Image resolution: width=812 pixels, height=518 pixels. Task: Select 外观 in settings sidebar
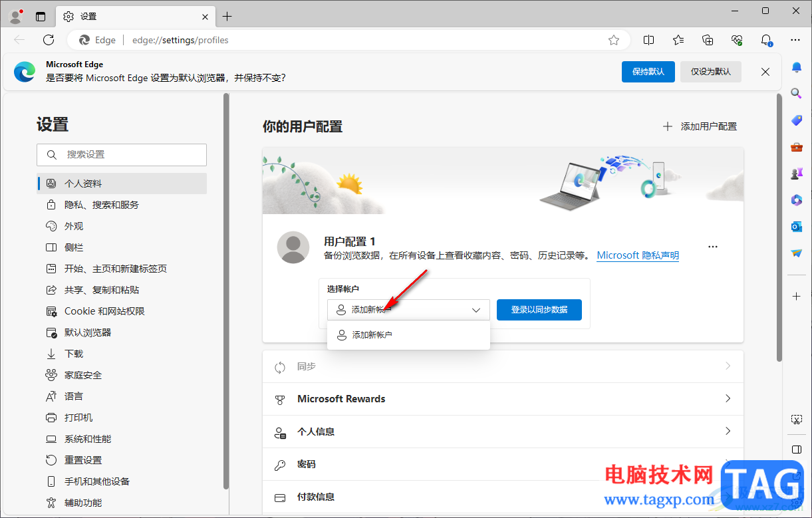(x=122, y=226)
